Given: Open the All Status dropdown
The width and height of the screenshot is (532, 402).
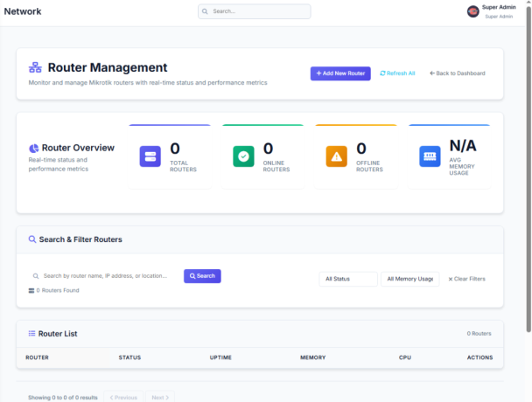Looking at the screenshot, I should click(x=347, y=279).
